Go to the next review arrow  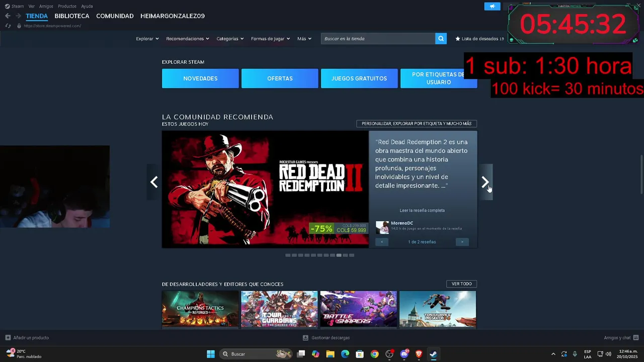[462, 242]
